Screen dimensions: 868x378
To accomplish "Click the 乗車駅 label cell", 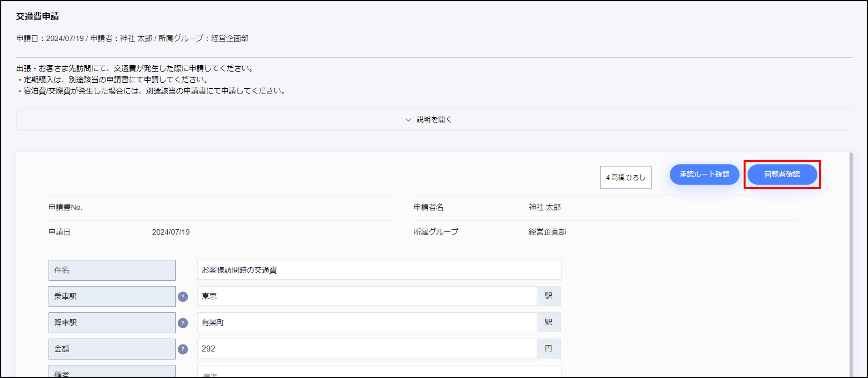I will (x=112, y=296).
